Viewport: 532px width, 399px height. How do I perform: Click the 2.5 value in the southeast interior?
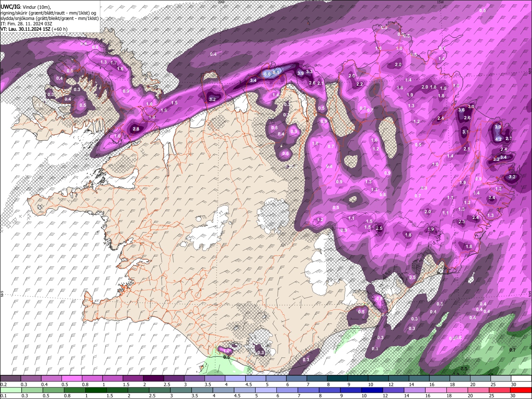click(379, 228)
